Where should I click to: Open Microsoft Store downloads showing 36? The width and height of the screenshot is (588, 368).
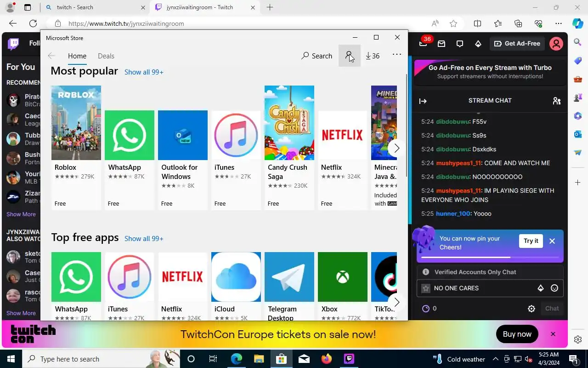tap(373, 56)
